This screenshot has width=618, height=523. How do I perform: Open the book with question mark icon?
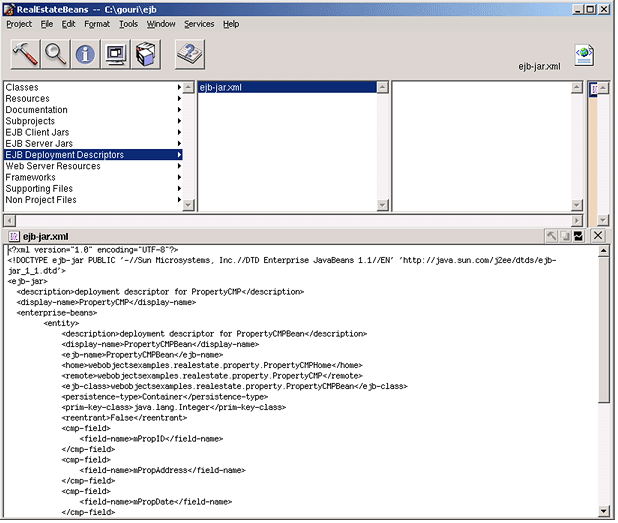[190, 54]
